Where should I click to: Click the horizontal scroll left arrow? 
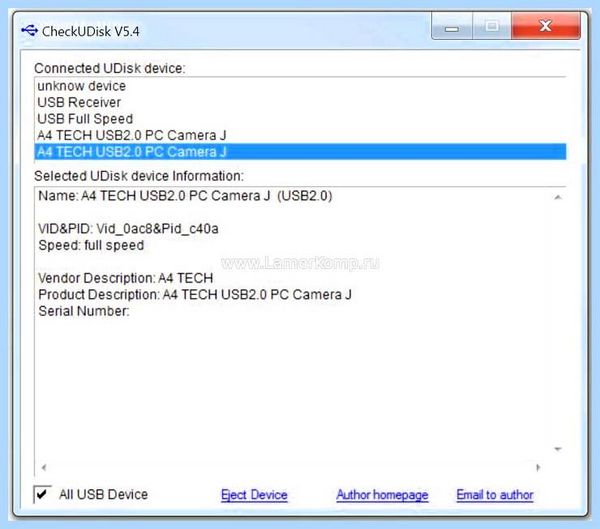tap(44, 467)
